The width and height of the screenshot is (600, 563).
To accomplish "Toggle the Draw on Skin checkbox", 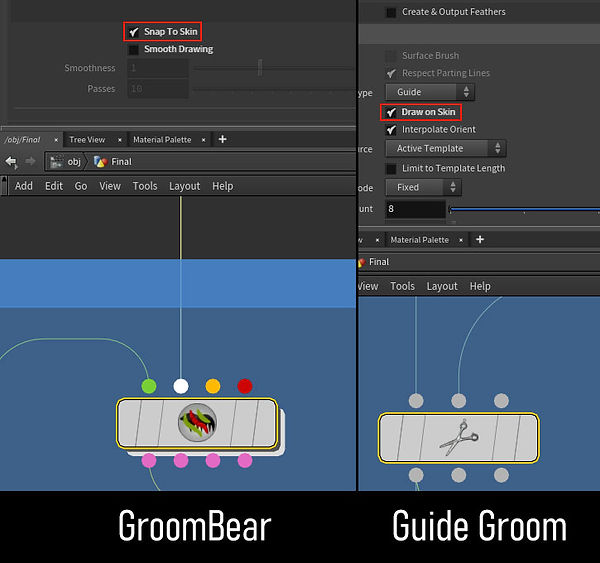I will click(x=391, y=112).
